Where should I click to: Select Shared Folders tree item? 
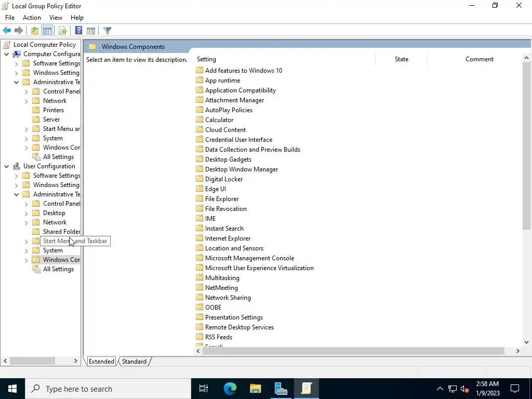point(61,232)
